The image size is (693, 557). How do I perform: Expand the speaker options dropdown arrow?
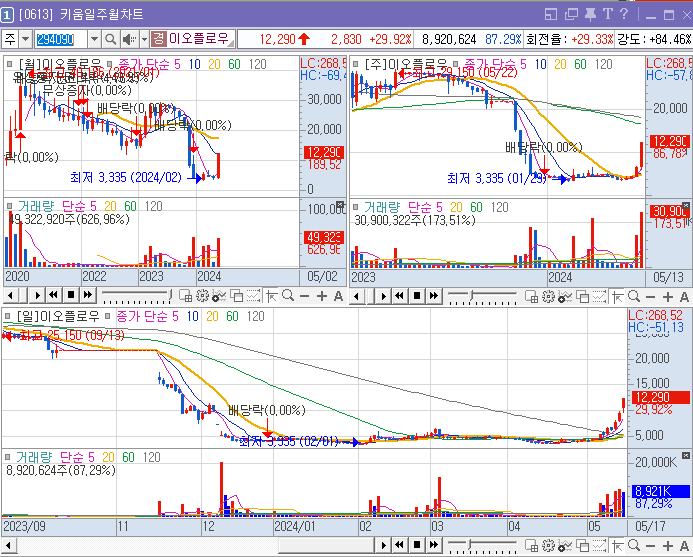click(145, 39)
